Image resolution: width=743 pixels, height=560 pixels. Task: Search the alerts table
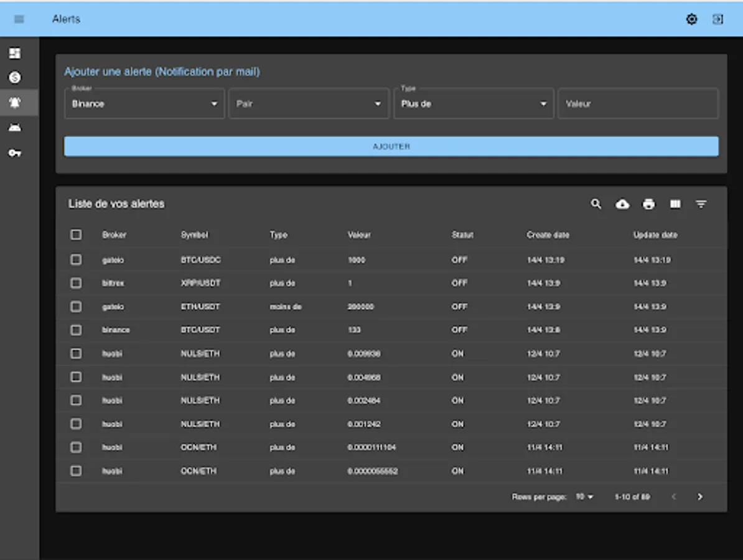[596, 203]
